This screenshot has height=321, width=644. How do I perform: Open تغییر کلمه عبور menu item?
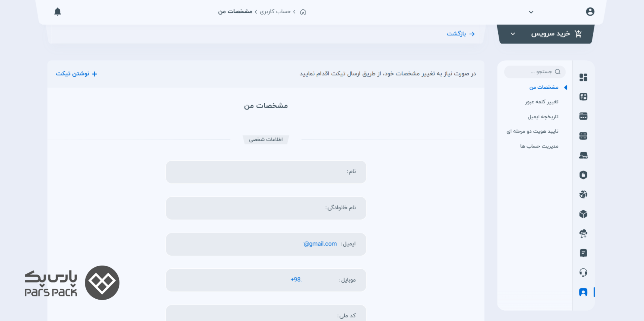pyautogui.click(x=542, y=102)
